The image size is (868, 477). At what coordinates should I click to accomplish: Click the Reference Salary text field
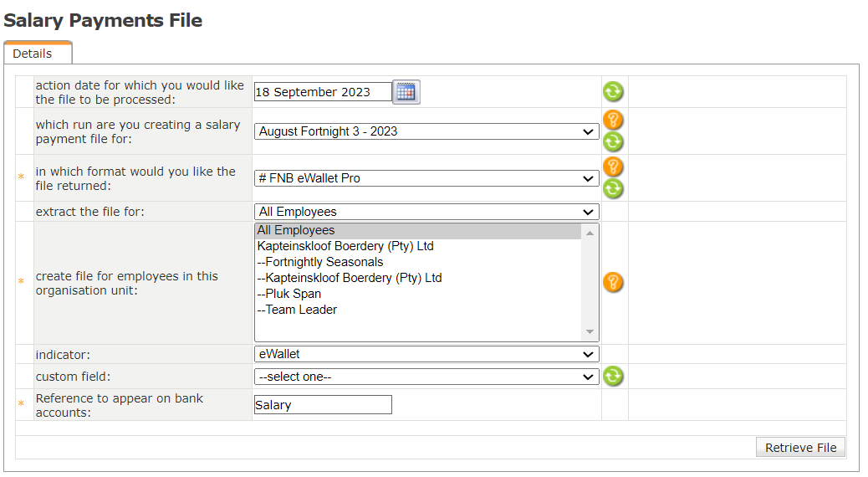coord(322,405)
